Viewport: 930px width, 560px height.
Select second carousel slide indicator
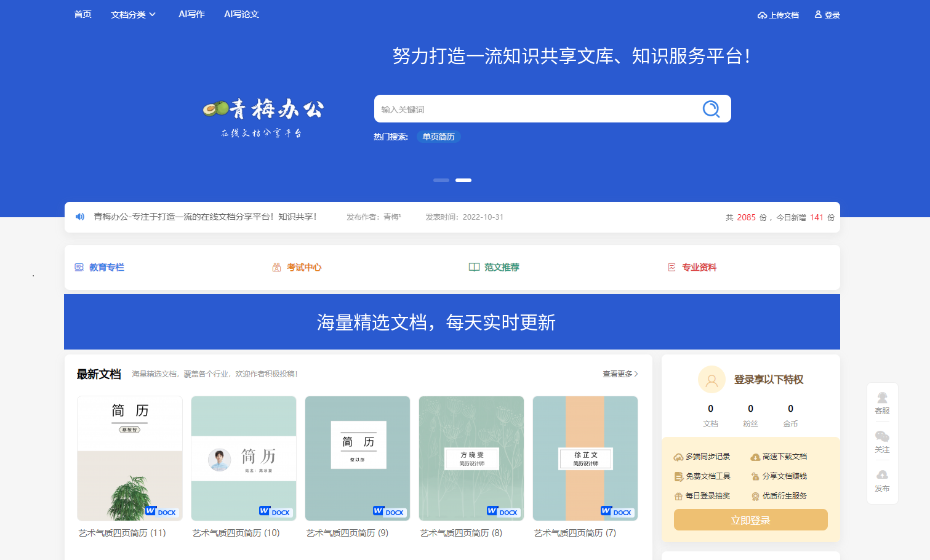pyautogui.click(x=463, y=180)
